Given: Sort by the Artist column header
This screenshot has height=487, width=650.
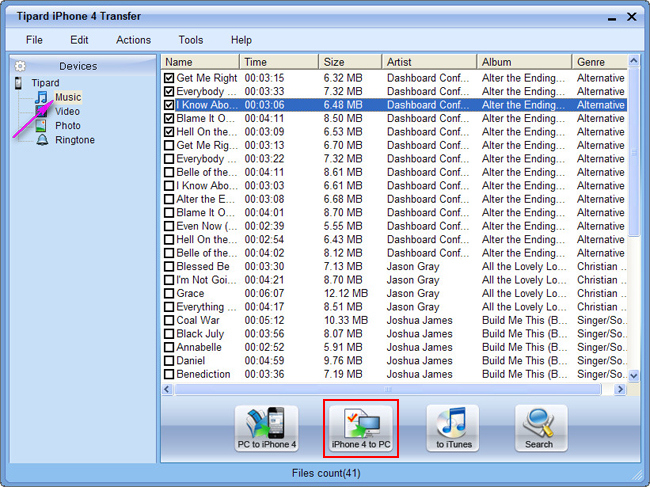Looking at the screenshot, I should point(429,62).
